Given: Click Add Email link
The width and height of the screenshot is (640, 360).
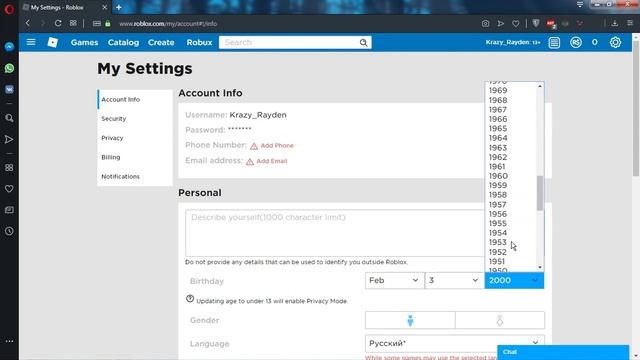Looking at the screenshot, I should (x=272, y=161).
